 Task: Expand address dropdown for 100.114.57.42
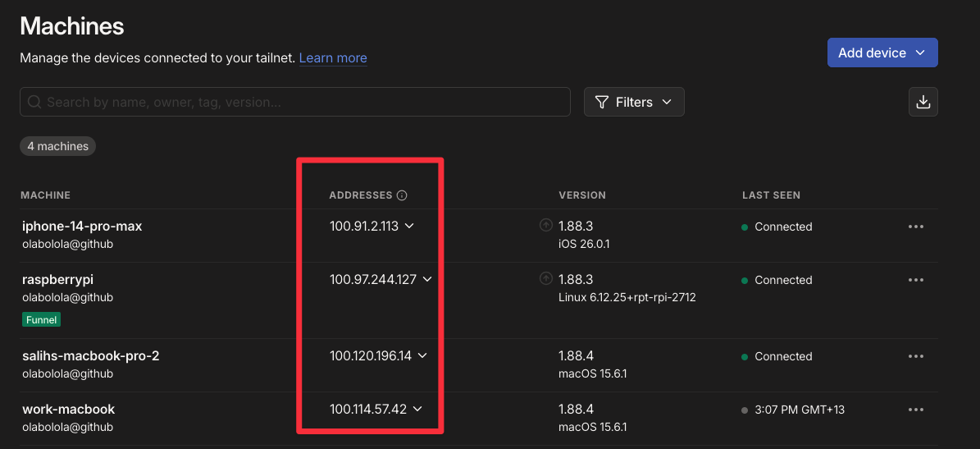(x=417, y=410)
